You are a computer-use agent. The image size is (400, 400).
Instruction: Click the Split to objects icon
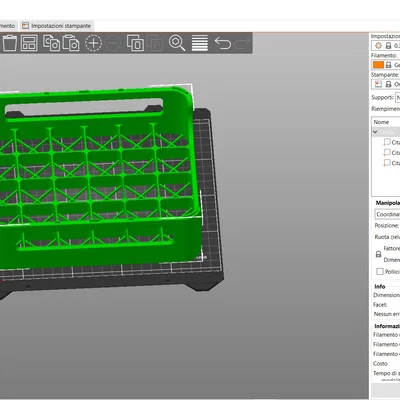click(135, 43)
